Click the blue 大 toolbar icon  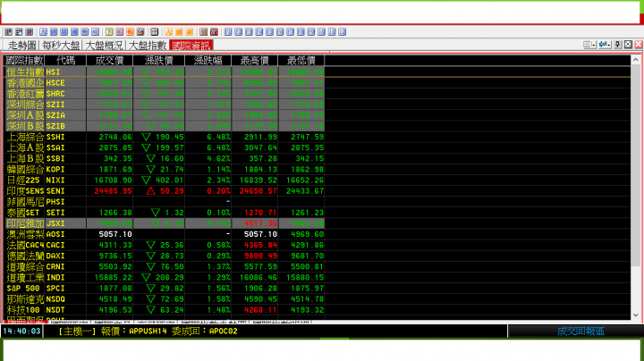point(43,32)
